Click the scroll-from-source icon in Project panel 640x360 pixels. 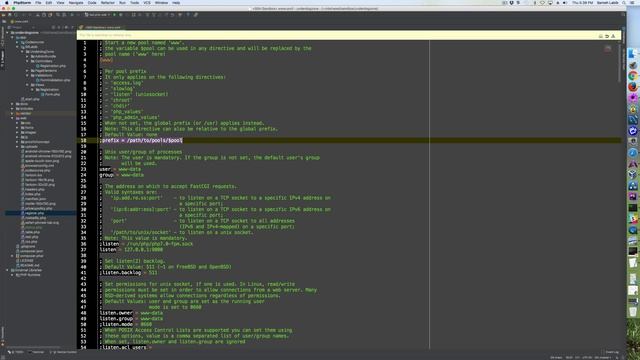[53, 27]
